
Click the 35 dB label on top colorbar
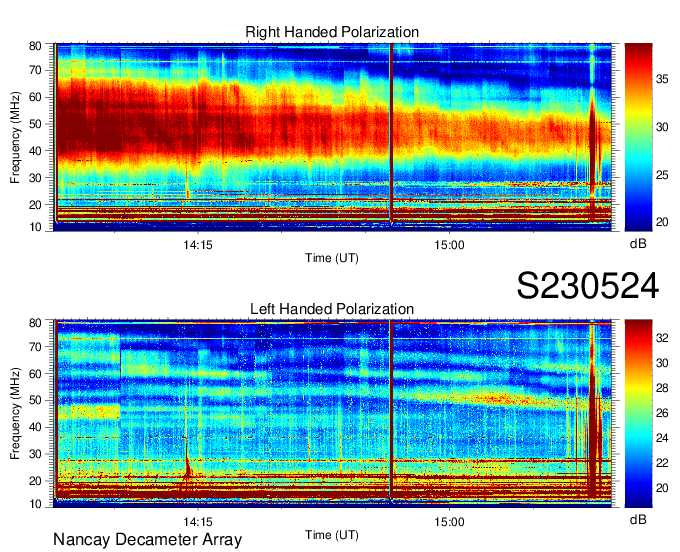tap(662, 79)
